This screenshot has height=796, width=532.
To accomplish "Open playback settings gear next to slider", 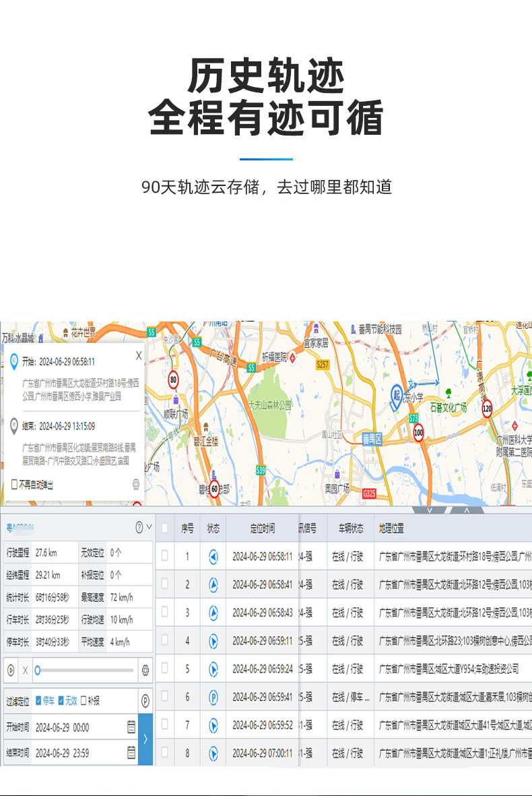I will click(x=145, y=671).
